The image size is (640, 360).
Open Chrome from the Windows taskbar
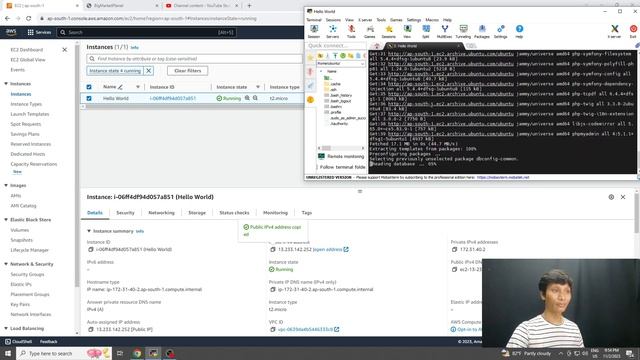click(138, 353)
